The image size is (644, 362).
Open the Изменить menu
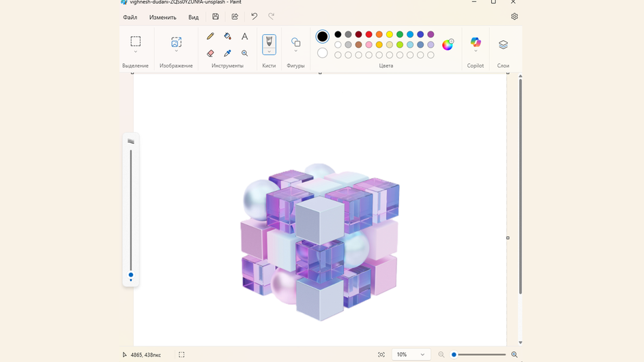pyautogui.click(x=162, y=17)
